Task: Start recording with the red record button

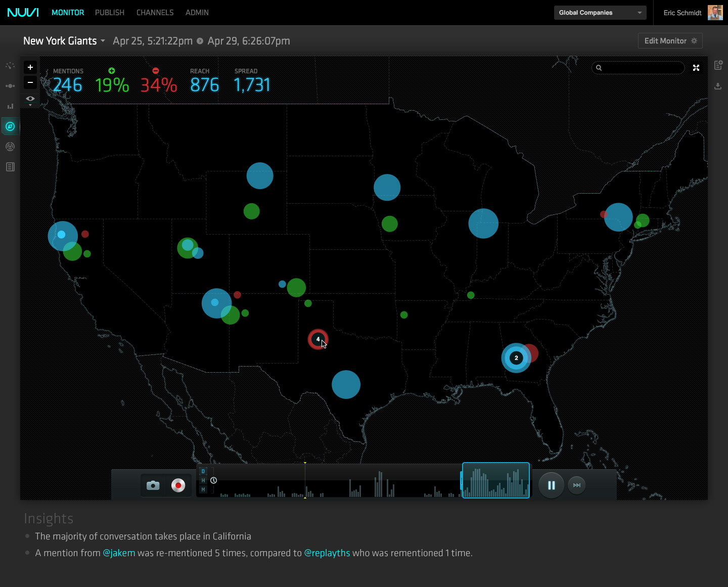Action: [x=178, y=485]
